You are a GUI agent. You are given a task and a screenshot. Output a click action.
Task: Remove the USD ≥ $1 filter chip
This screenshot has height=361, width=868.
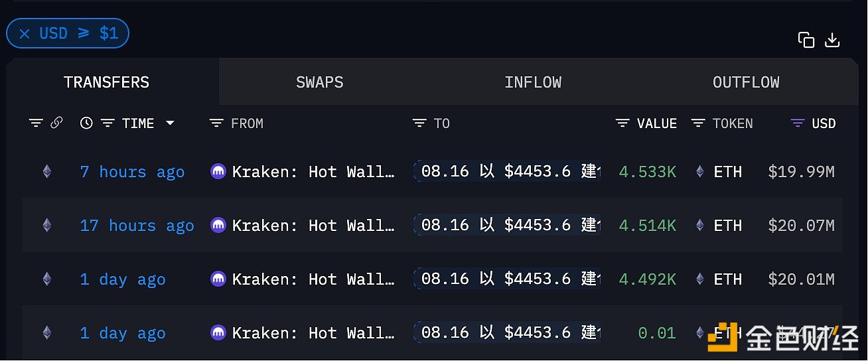click(x=25, y=34)
